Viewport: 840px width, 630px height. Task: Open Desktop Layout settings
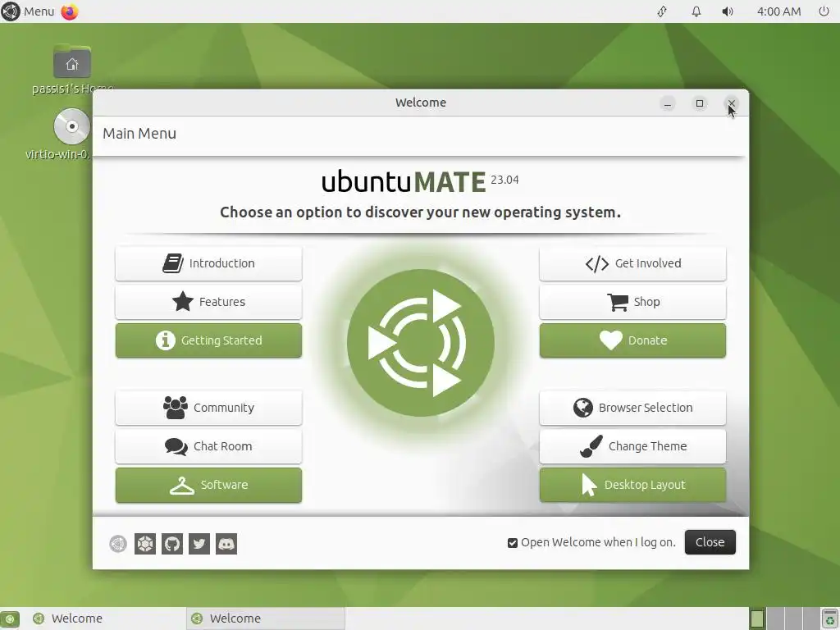pyautogui.click(x=632, y=486)
